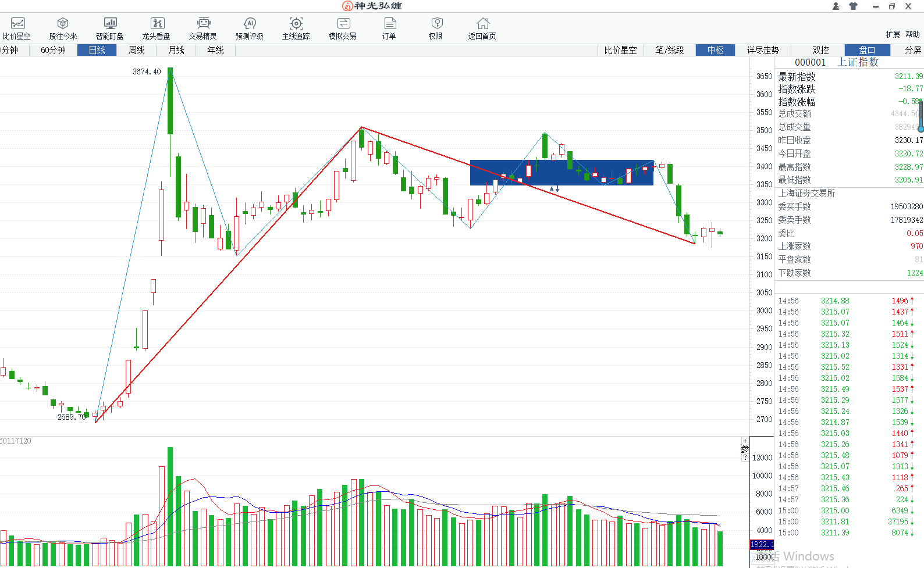
Task: Toggle the 详尽走势 detailed trend view
Action: (x=763, y=50)
